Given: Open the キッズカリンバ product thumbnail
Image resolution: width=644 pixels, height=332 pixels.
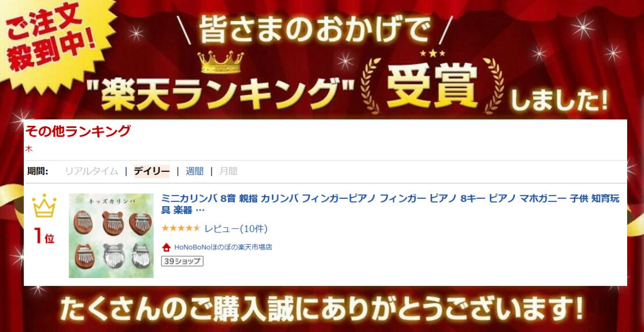Looking at the screenshot, I should click(111, 235).
